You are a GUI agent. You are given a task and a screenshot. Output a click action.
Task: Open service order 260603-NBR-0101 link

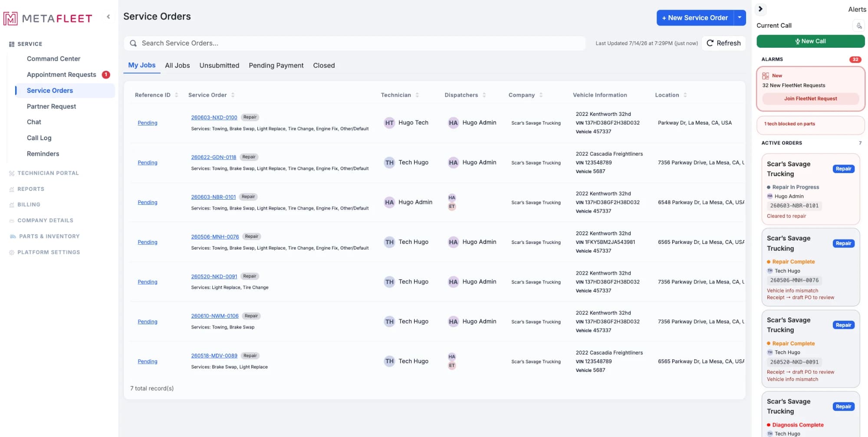(x=213, y=197)
